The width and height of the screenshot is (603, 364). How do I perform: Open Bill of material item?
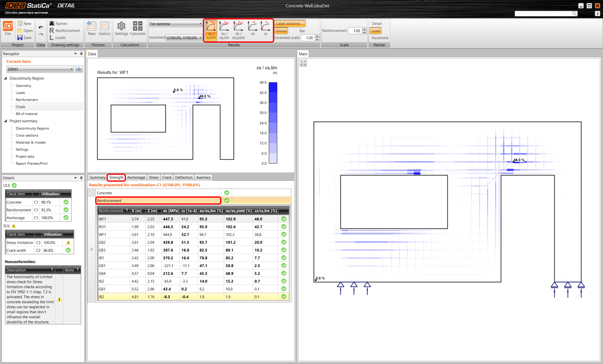tap(26, 114)
